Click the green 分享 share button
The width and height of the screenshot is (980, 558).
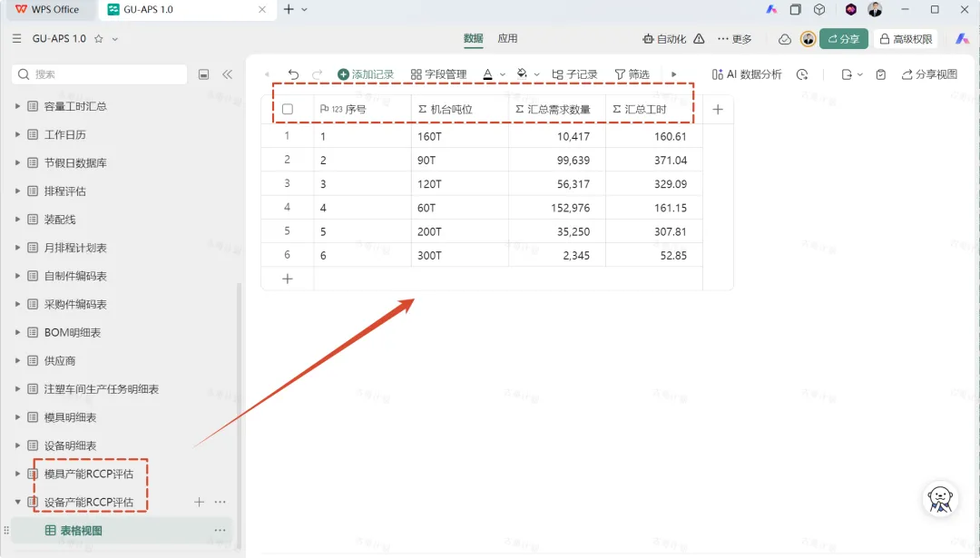(x=844, y=39)
